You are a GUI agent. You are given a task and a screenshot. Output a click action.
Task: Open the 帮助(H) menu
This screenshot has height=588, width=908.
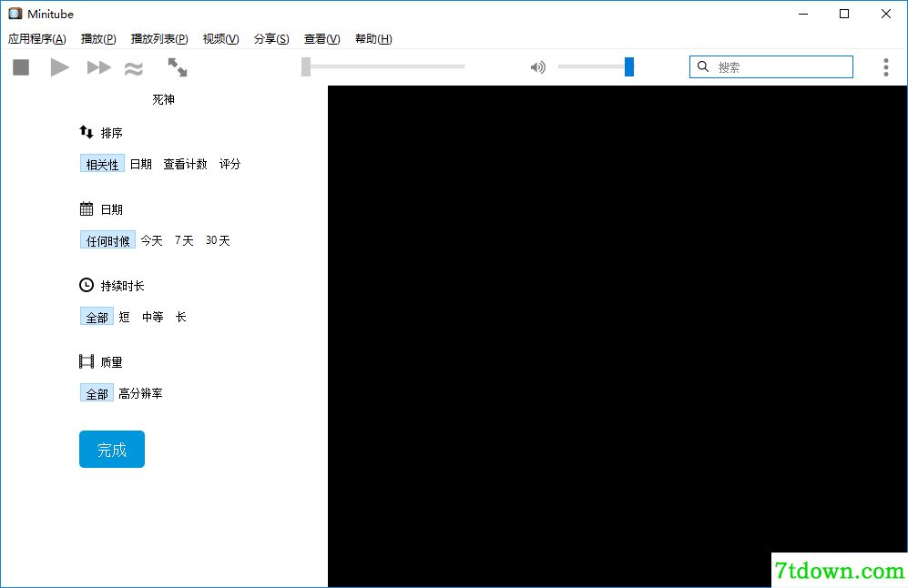[373, 39]
